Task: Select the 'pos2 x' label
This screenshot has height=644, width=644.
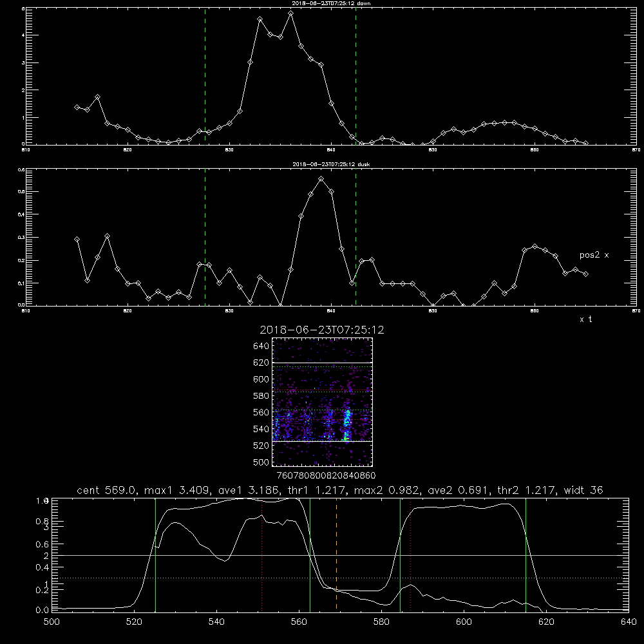Action: [594, 255]
